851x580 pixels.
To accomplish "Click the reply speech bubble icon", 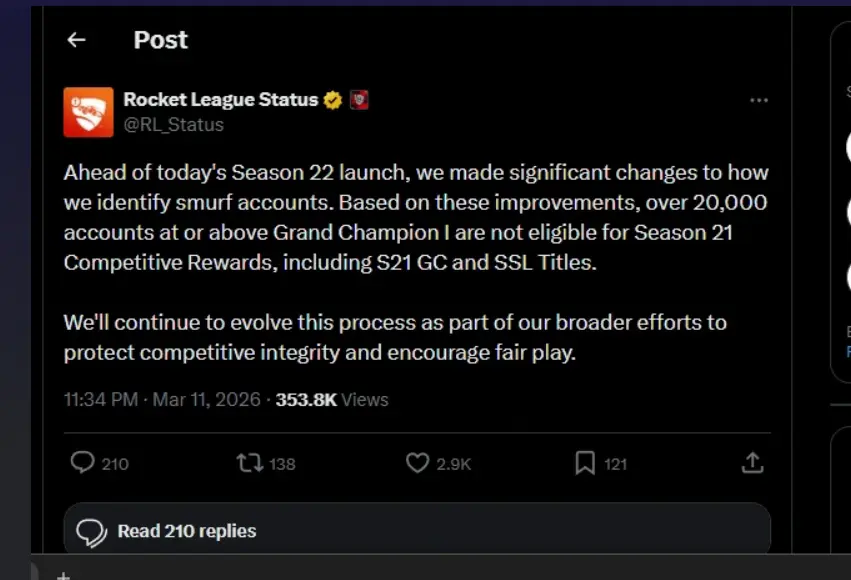I will (83, 463).
